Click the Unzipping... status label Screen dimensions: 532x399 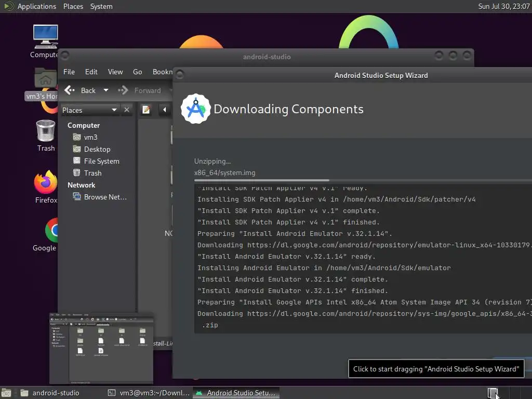pos(212,162)
